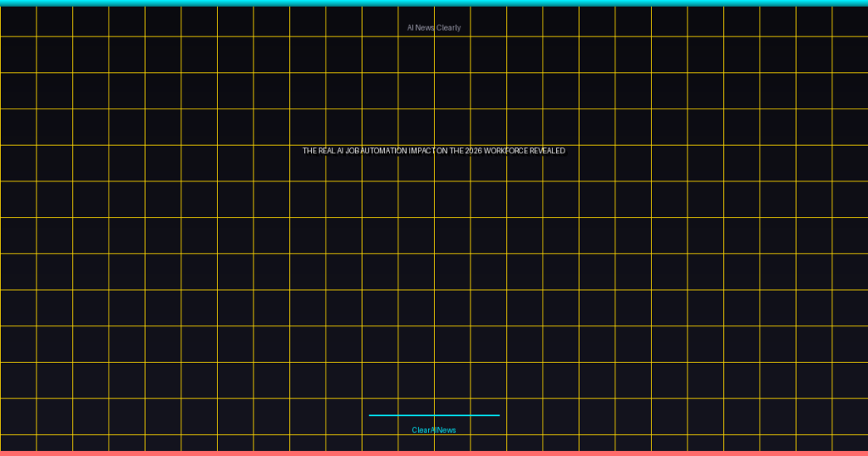The width and height of the screenshot is (868, 456).
Task: Click the word "IMPACT" in the headline
Action: 422,151
